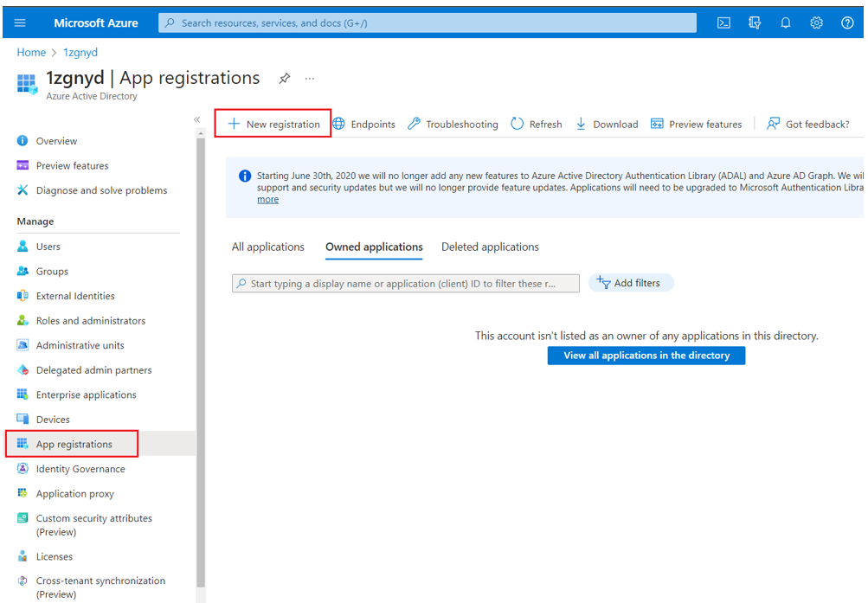Click the Azure Active Directory blade icon
The width and height of the screenshot is (868, 603).
[x=27, y=84]
